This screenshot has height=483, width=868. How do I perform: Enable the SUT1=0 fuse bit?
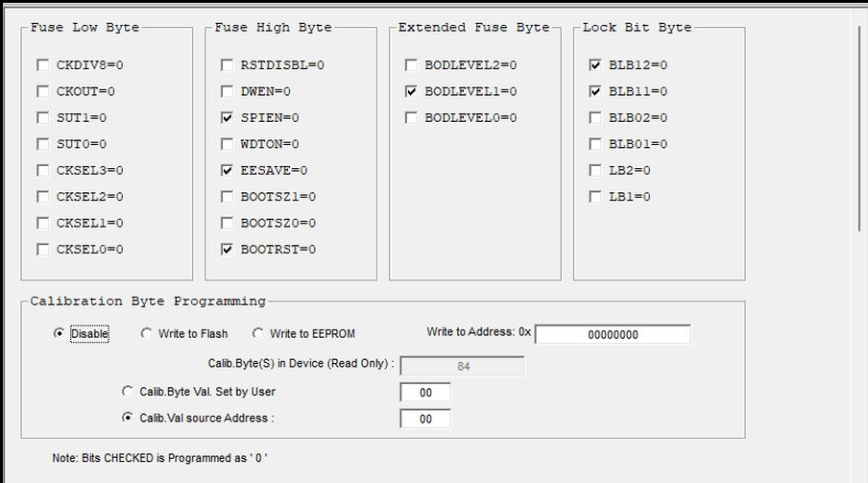coord(42,117)
